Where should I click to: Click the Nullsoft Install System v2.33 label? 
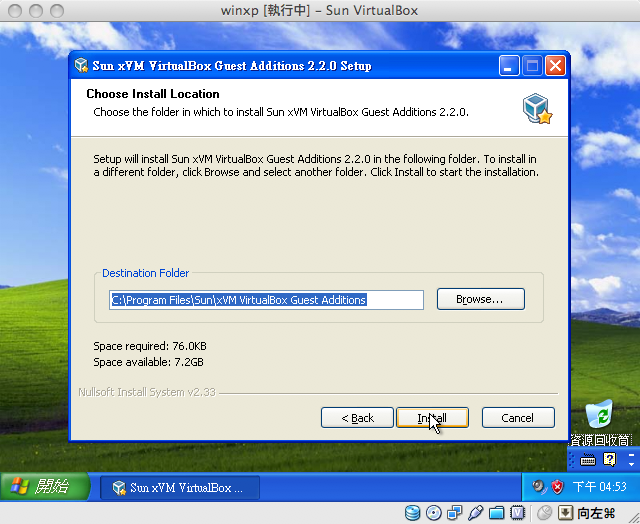click(147, 392)
